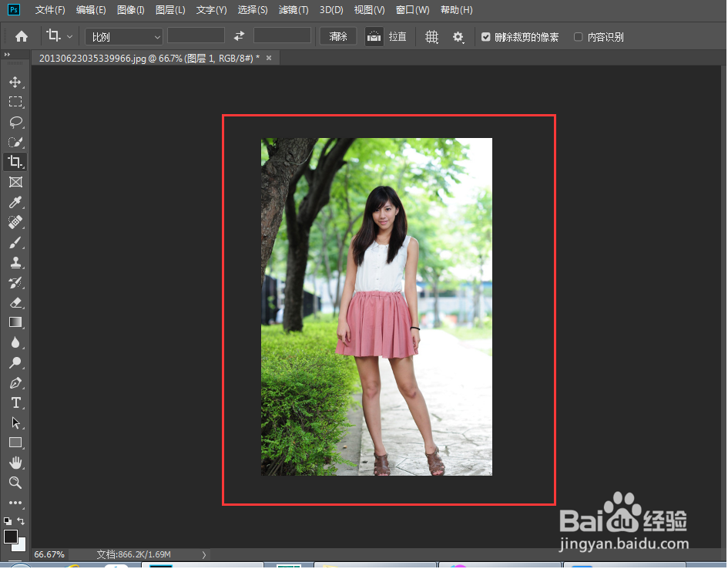Select the Rectangular Marquee tool
Viewport: 728px width, 569px height.
(x=15, y=102)
